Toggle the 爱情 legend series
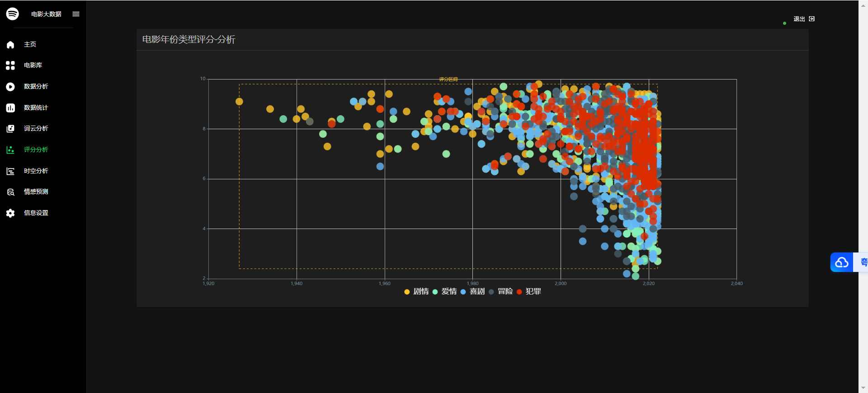The height and width of the screenshot is (393, 868). tap(444, 291)
